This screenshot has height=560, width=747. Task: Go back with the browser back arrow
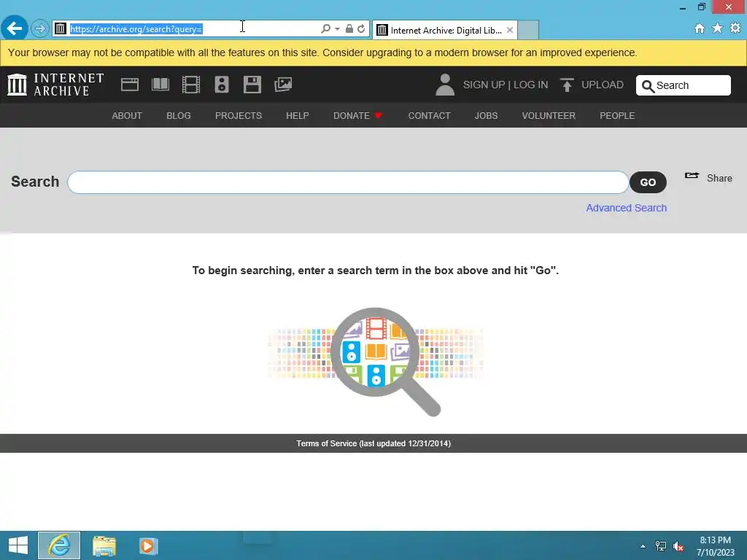15,28
